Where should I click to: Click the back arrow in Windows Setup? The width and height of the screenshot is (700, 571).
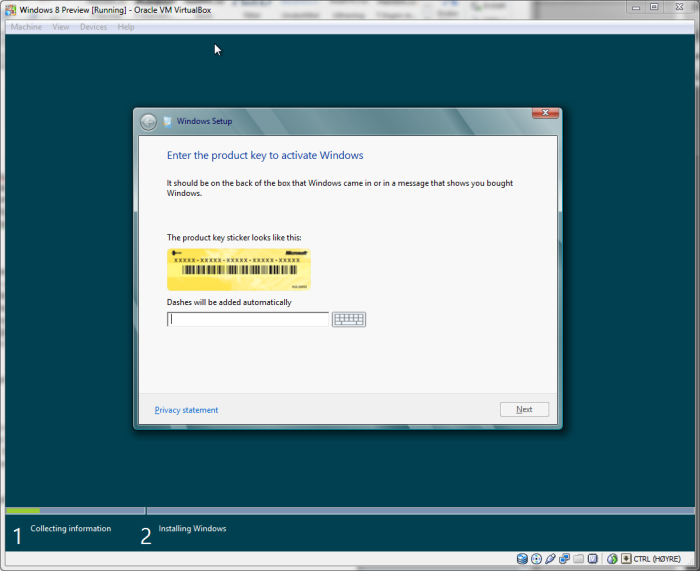click(148, 121)
